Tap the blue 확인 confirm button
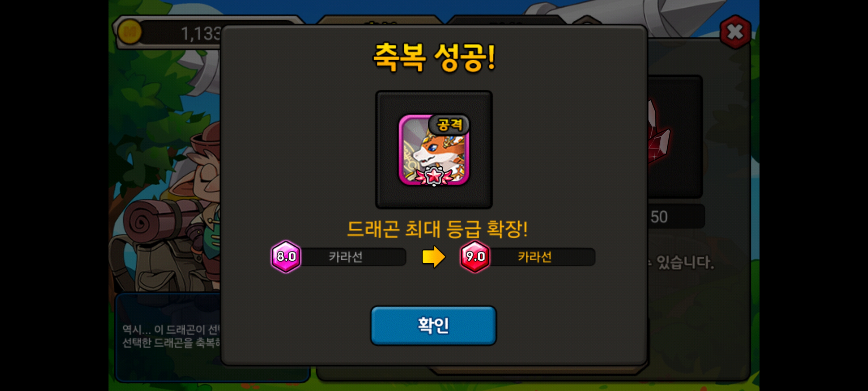 point(433,325)
